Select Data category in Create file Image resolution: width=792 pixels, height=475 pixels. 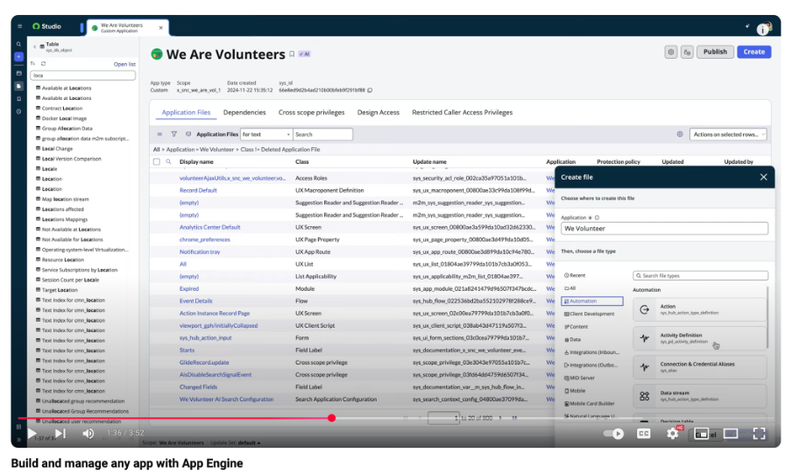(573, 340)
